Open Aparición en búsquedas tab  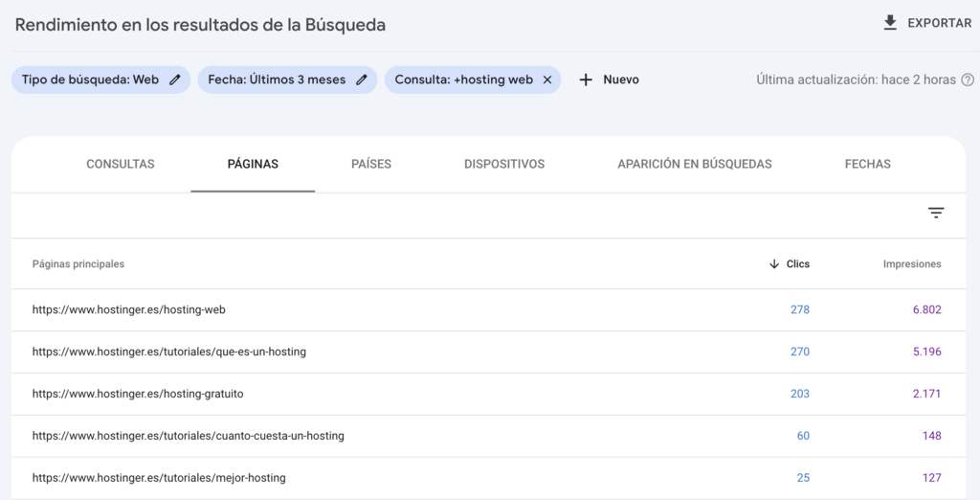(695, 164)
